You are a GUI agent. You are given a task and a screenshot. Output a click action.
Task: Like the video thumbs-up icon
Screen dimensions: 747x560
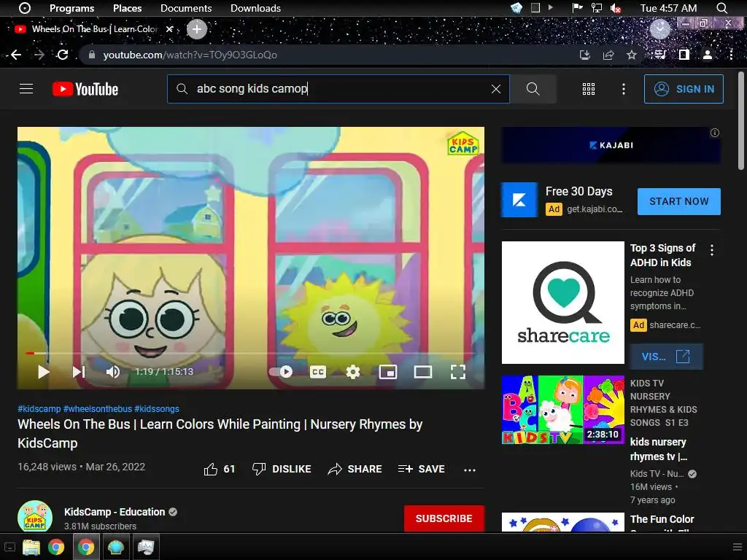211,470
